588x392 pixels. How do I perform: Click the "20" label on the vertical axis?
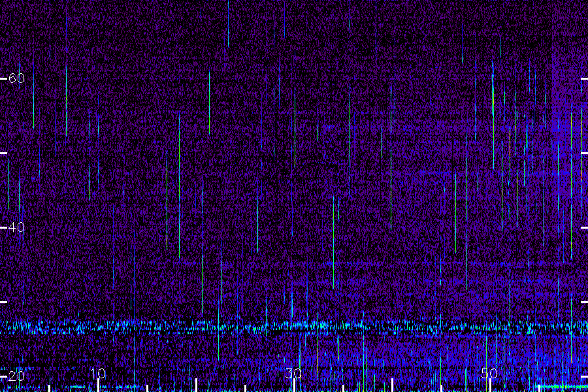click(16, 376)
